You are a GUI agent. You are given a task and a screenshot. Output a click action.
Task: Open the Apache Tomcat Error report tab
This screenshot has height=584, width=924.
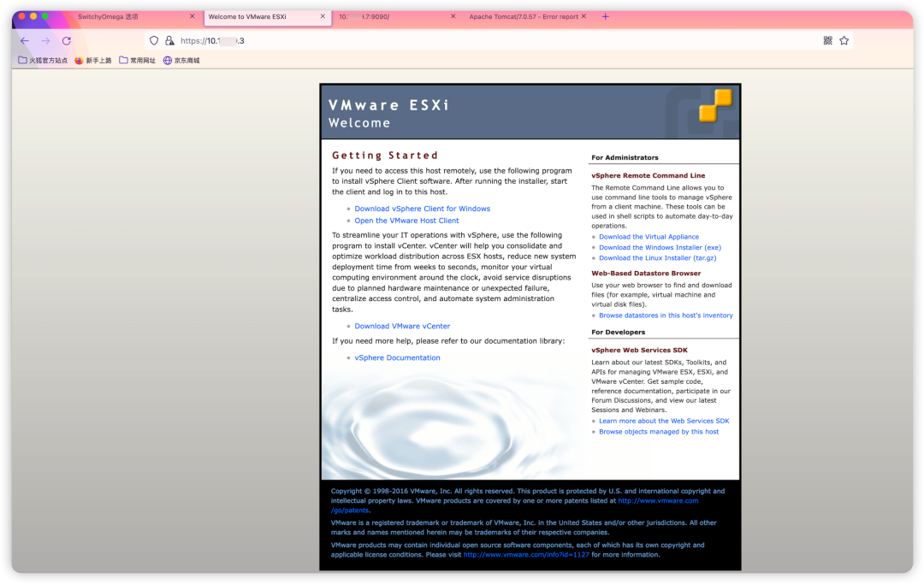coord(524,16)
